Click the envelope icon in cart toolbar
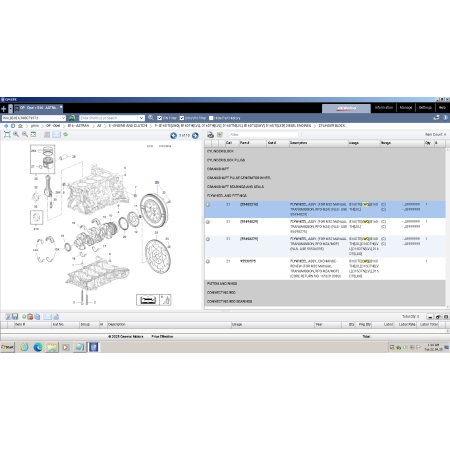Screen dimensions: 450x450 pos(48,317)
